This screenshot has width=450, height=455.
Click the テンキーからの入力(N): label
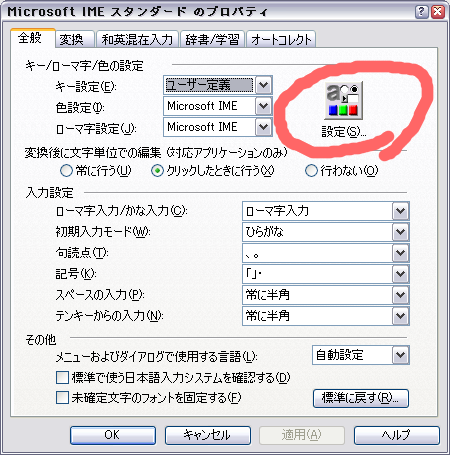click(x=109, y=316)
